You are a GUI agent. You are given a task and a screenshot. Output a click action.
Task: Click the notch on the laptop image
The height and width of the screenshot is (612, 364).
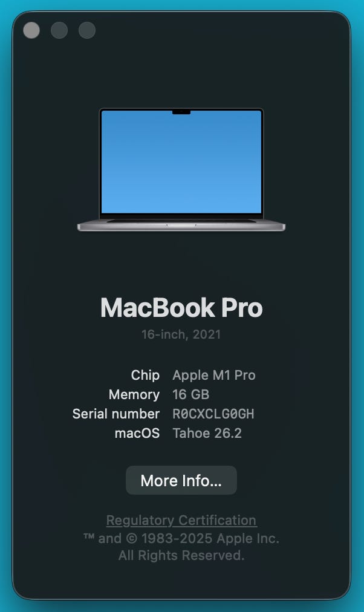[x=181, y=112]
